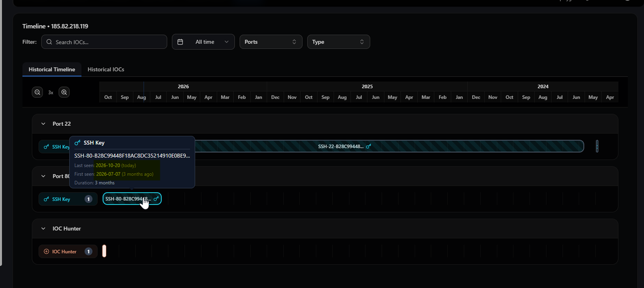Click the key icon on SSH-22 bar

tap(368, 146)
